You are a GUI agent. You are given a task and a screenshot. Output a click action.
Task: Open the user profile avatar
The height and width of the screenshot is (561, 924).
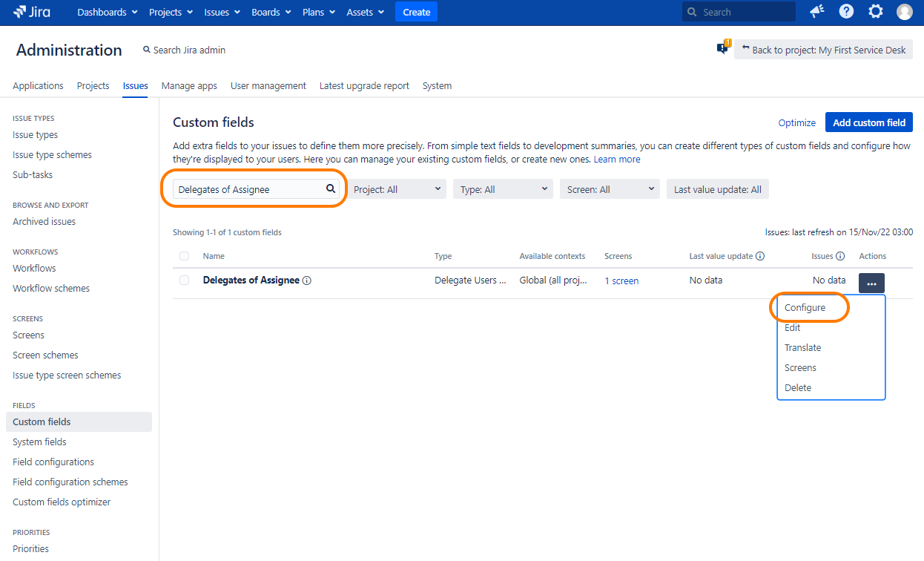pos(905,12)
